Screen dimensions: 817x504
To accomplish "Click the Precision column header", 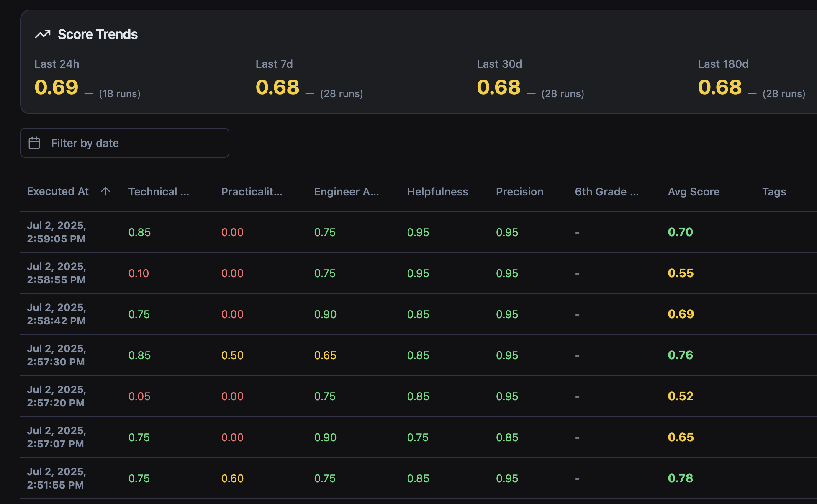I will point(519,192).
